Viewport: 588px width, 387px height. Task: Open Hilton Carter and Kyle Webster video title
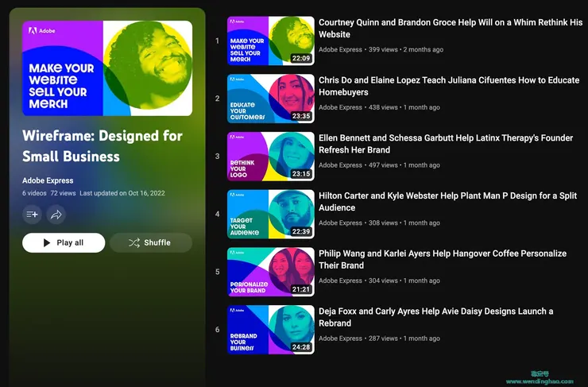tap(447, 201)
